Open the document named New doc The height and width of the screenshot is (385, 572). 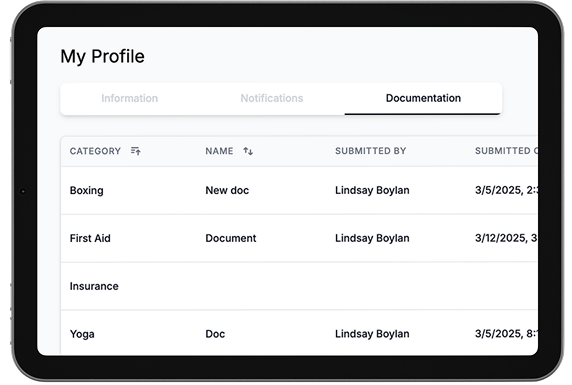pyautogui.click(x=227, y=190)
